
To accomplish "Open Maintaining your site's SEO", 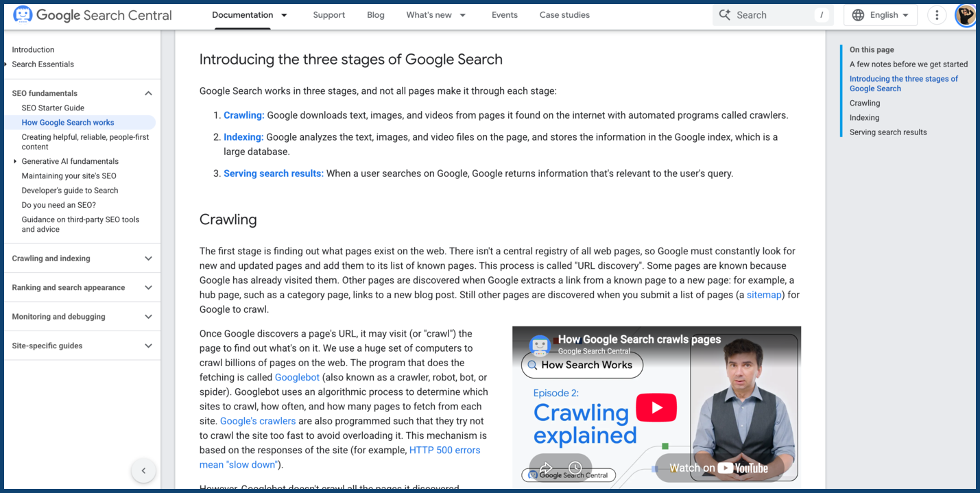I will click(69, 176).
